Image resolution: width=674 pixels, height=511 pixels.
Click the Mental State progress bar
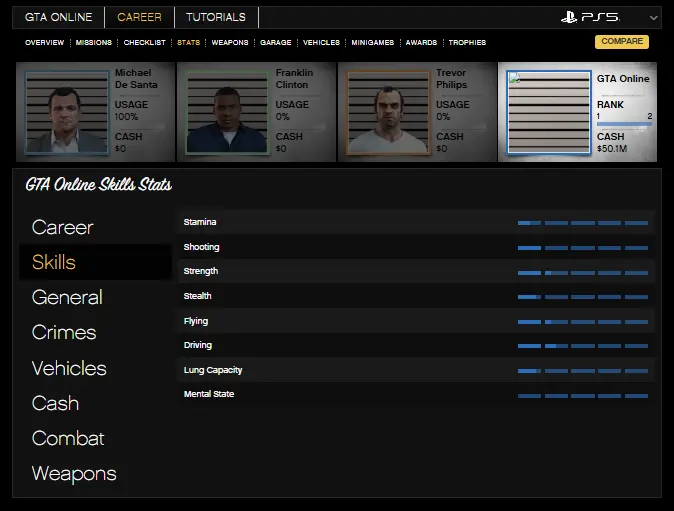583,395
